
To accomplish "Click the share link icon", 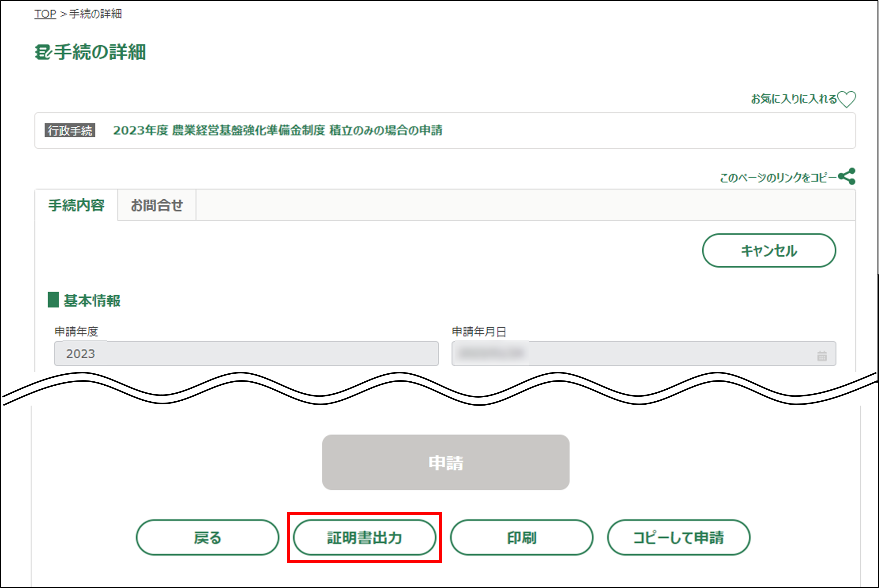I will pyautogui.click(x=846, y=176).
